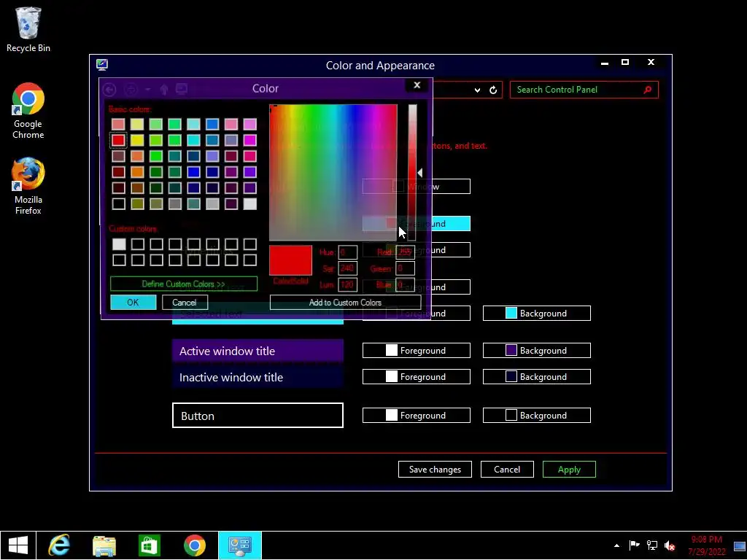
Task: Pick the bright yellow swatch beside selected red
Action: 137,140
